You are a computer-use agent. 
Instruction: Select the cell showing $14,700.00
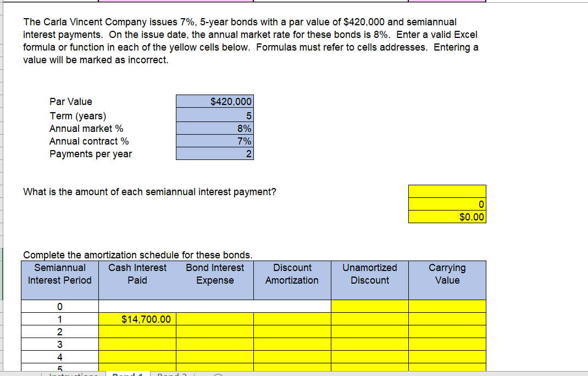click(x=136, y=319)
